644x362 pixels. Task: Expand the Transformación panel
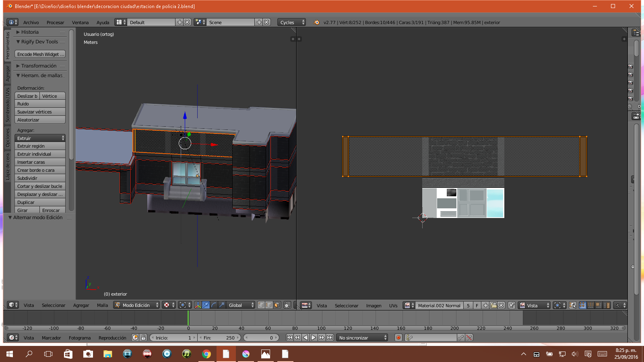click(x=39, y=66)
